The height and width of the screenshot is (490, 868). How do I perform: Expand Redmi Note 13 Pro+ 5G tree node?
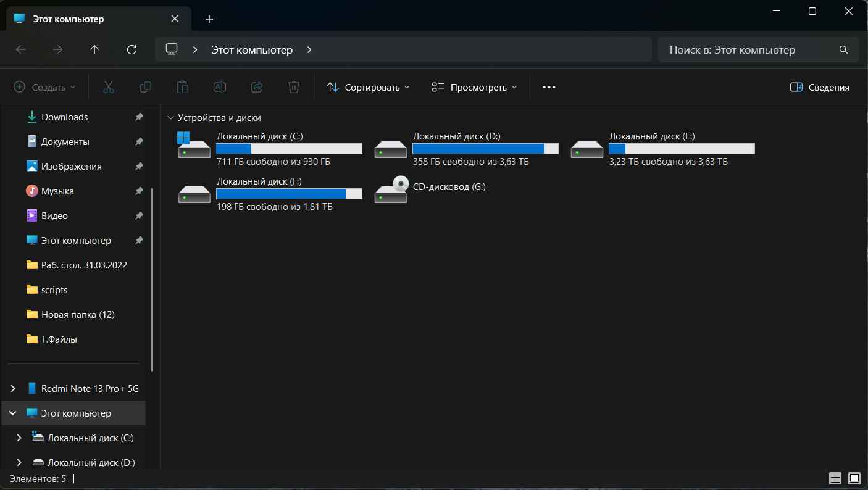pyautogui.click(x=13, y=388)
